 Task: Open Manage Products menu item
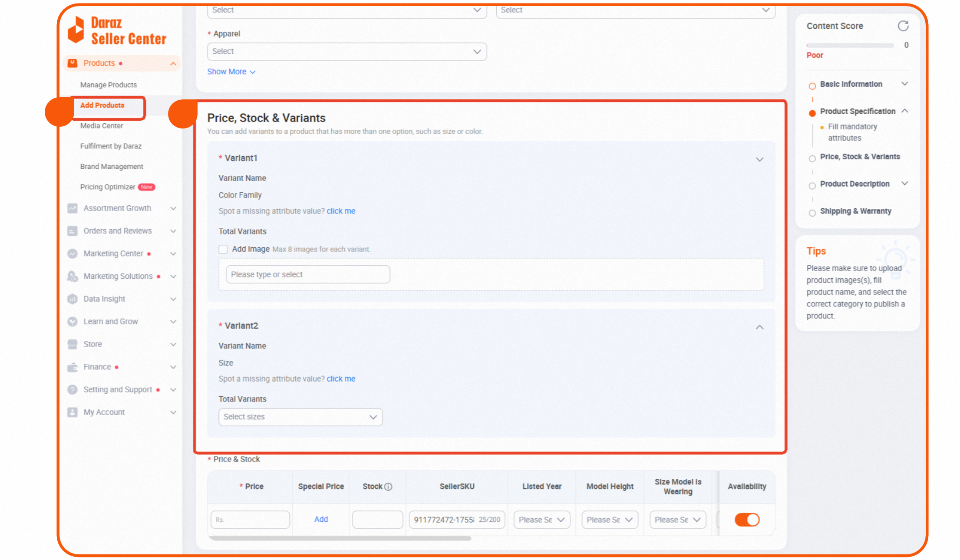109,85
